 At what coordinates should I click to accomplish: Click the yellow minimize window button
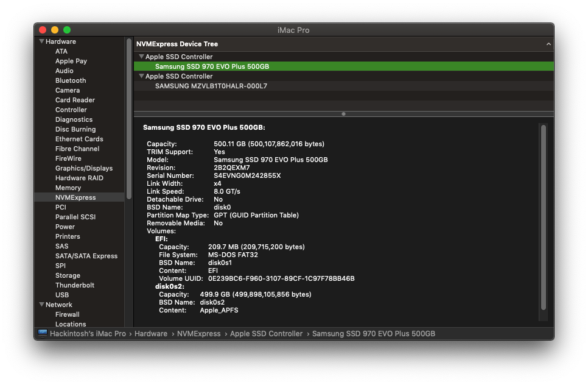[55, 30]
